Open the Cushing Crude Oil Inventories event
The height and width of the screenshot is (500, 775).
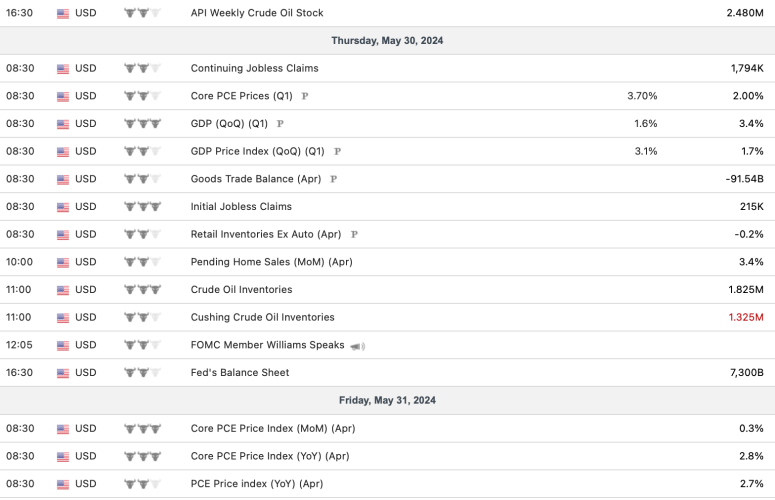coord(262,317)
